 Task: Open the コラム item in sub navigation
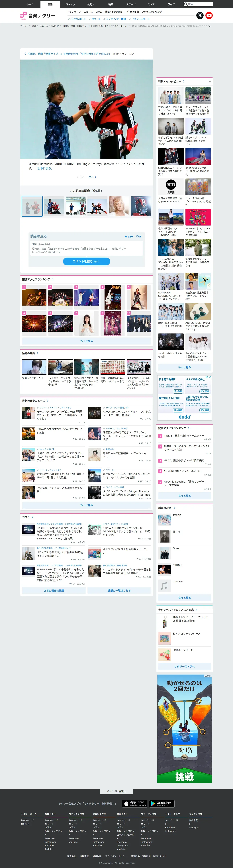coord(99,12)
